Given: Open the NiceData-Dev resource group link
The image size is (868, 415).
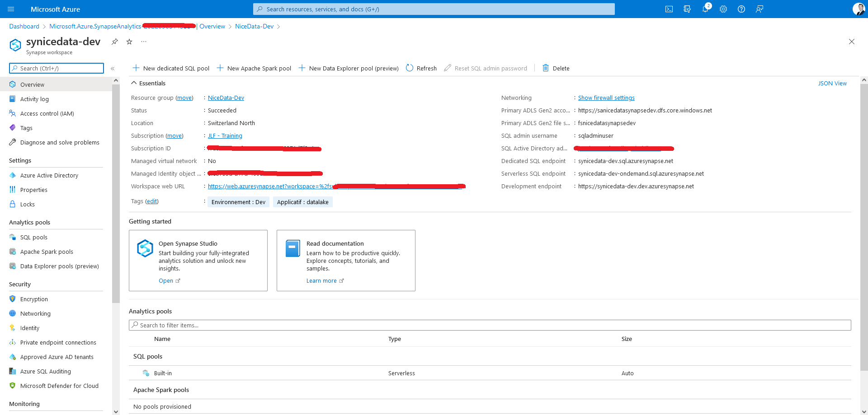Looking at the screenshot, I should [x=226, y=98].
